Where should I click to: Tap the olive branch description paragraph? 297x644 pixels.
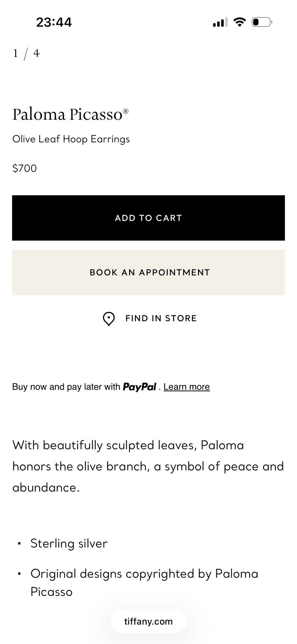coord(148,467)
